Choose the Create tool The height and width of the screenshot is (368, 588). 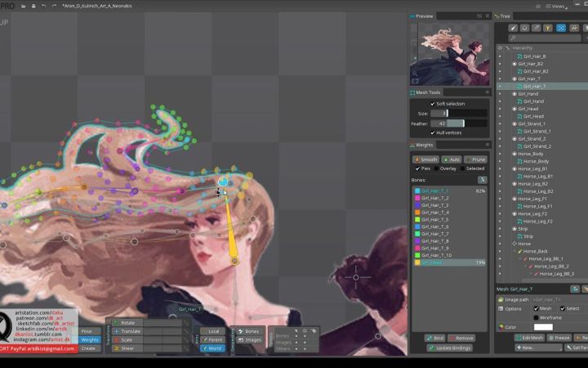[x=89, y=348]
